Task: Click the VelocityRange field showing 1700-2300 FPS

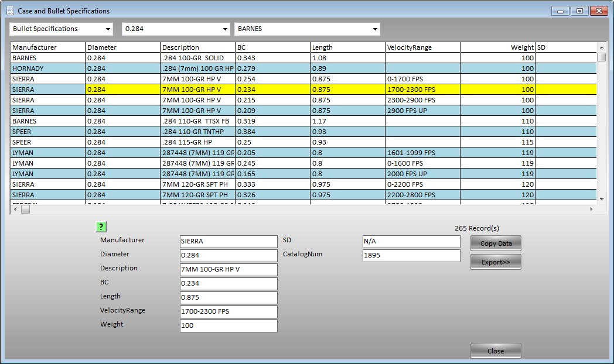Action: point(228,312)
